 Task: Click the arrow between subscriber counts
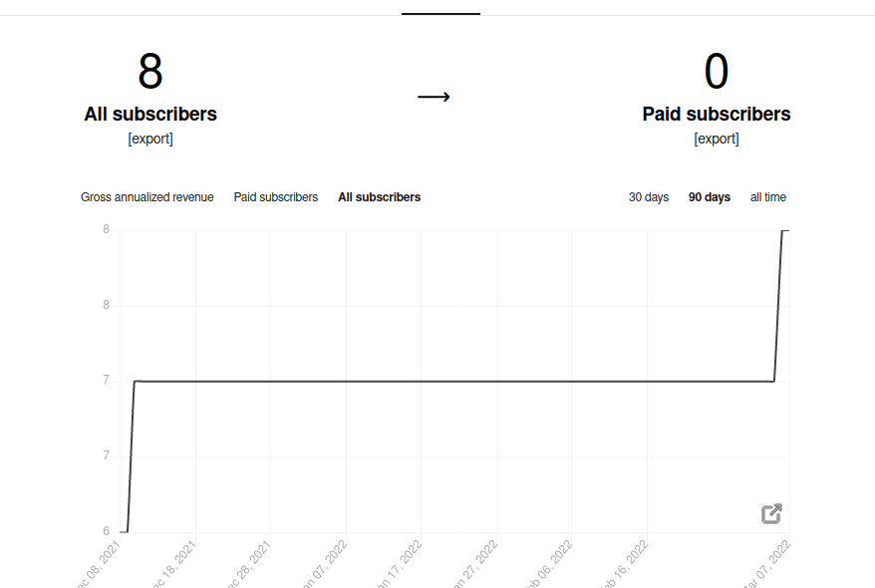point(434,97)
